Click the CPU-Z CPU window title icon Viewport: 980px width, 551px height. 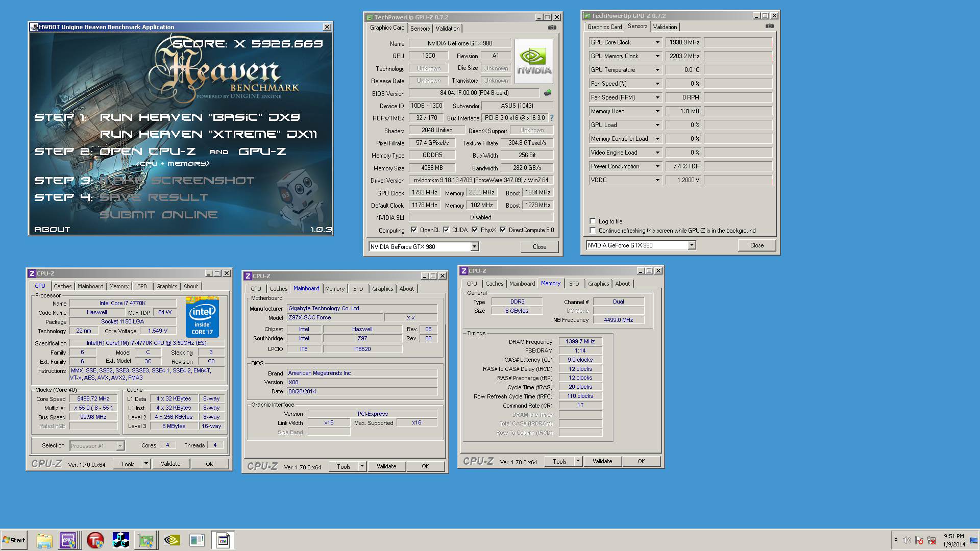[x=32, y=273]
